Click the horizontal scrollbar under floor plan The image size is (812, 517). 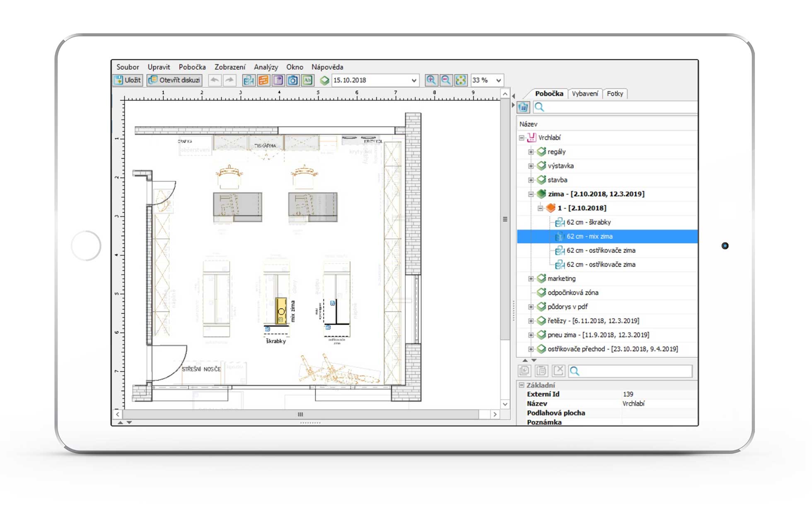(x=300, y=414)
